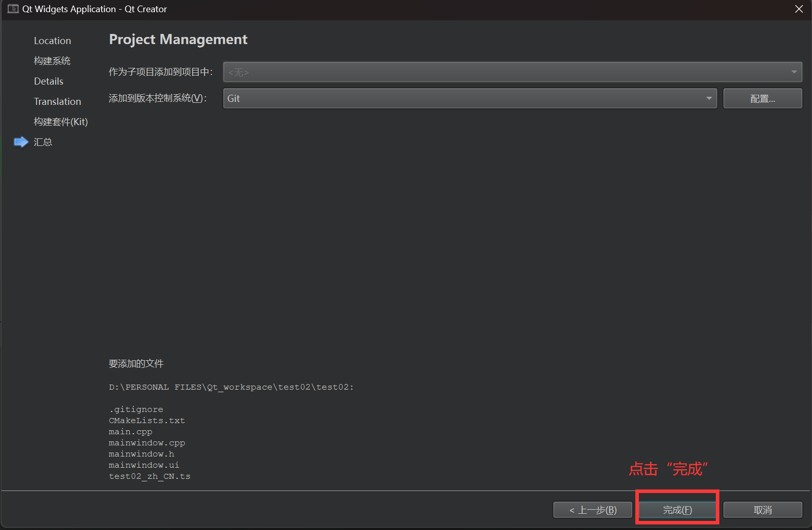This screenshot has width=812, height=530.
Task: Open the 作为子项目添加到项目中 dropdown
Action: click(x=512, y=72)
